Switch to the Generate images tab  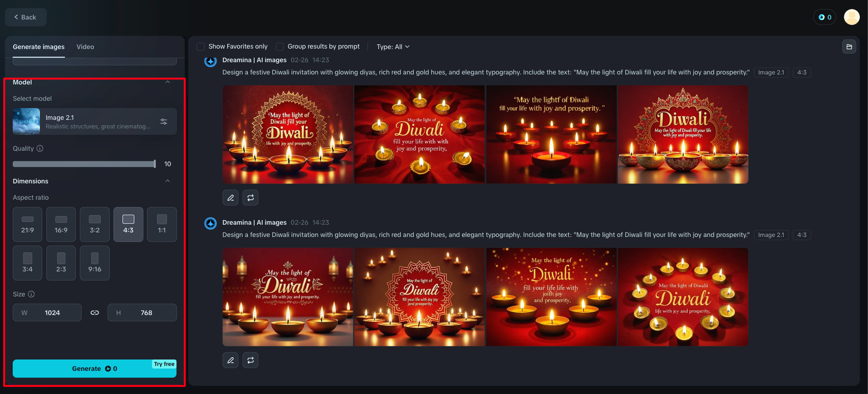(39, 47)
